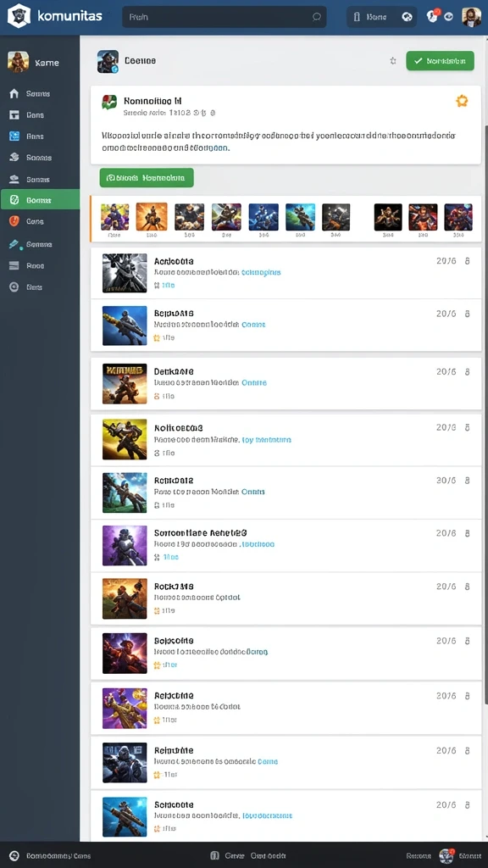Click the community avatar beside the page title
The image size is (488, 868).
click(x=108, y=61)
